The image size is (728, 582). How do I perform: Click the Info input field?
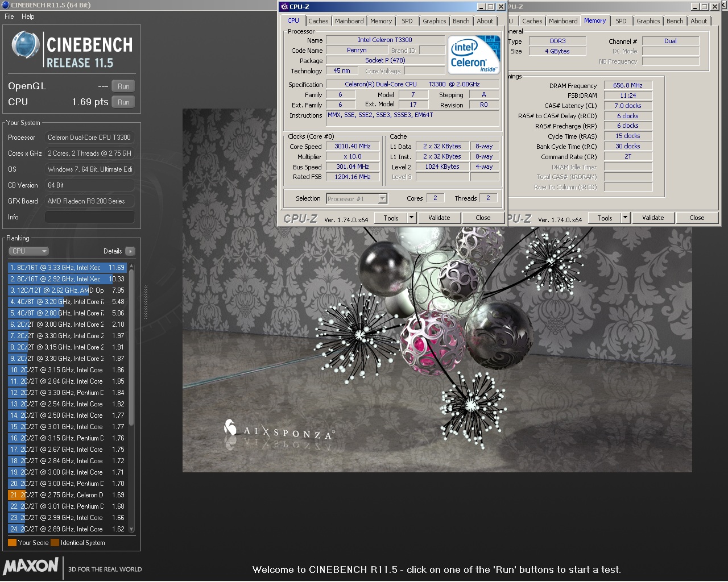90,217
